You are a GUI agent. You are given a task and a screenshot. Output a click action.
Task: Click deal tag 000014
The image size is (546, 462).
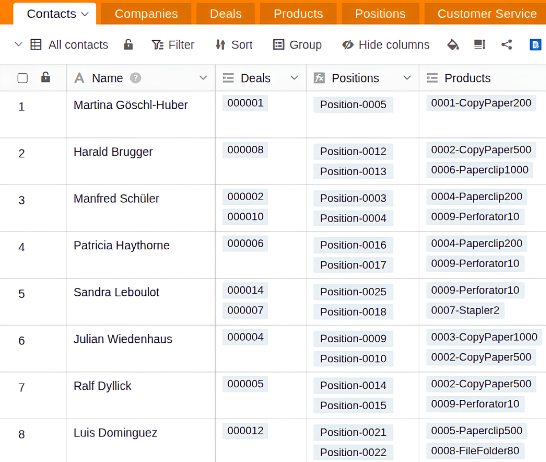pyautogui.click(x=245, y=290)
